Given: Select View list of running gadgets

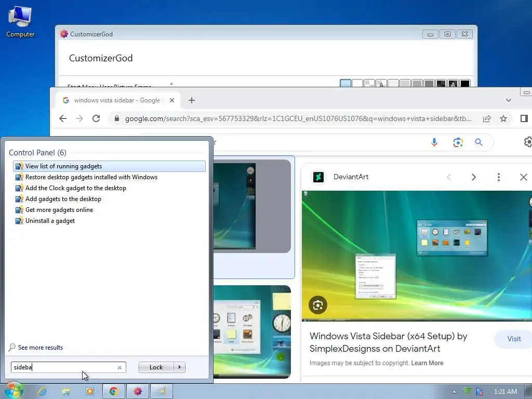Looking at the screenshot, I should coord(109,166).
